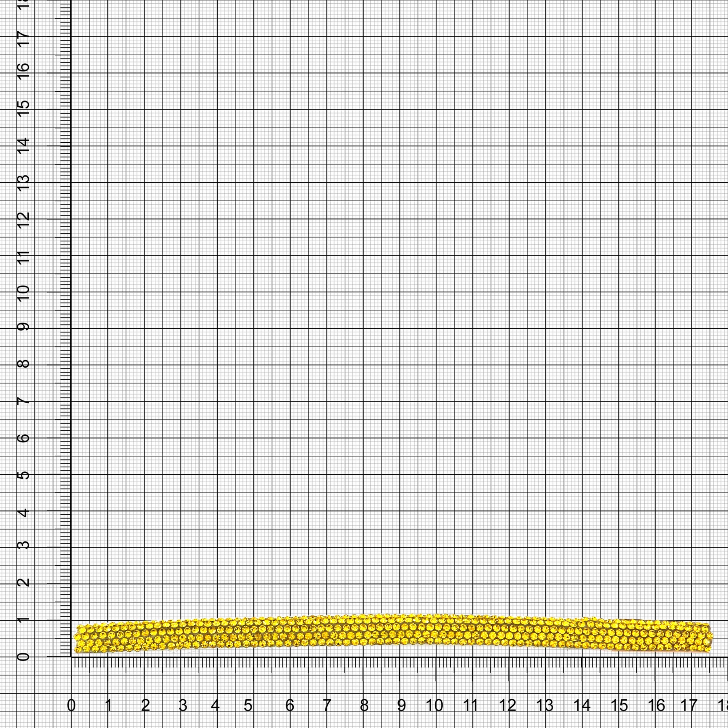Click number 3 on the horizontal ruler
Image resolution: width=728 pixels, height=728 pixels.
click(x=183, y=705)
